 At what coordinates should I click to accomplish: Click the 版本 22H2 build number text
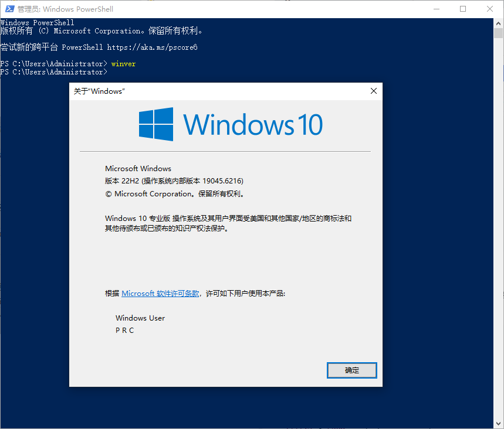(x=174, y=181)
